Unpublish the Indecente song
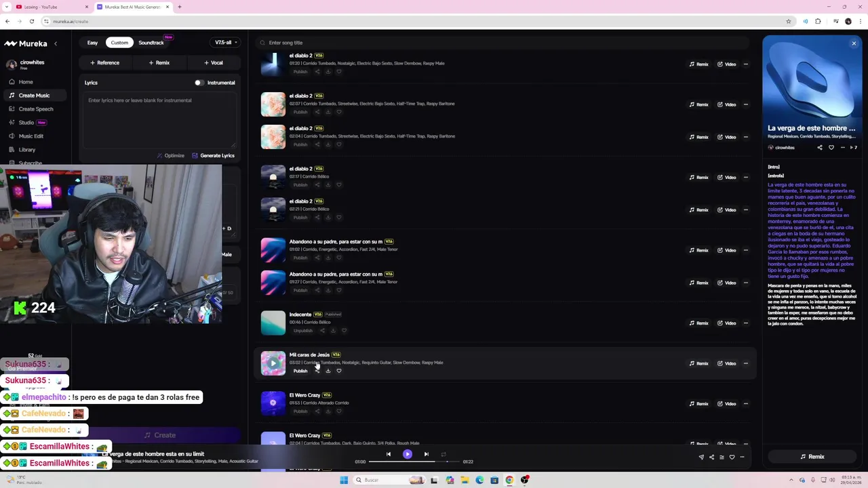 click(x=303, y=331)
